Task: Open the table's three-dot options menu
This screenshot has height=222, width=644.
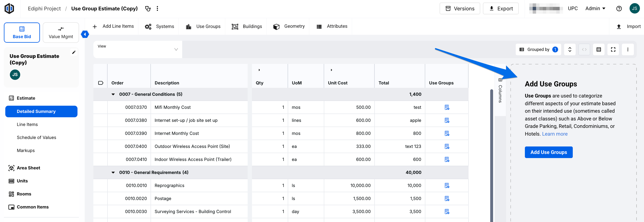Action: pyautogui.click(x=627, y=49)
